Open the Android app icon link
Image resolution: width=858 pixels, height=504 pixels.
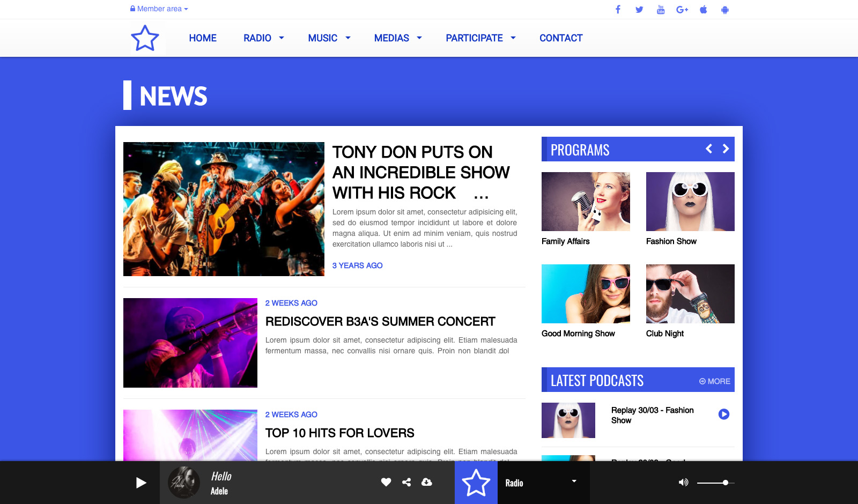[725, 10]
